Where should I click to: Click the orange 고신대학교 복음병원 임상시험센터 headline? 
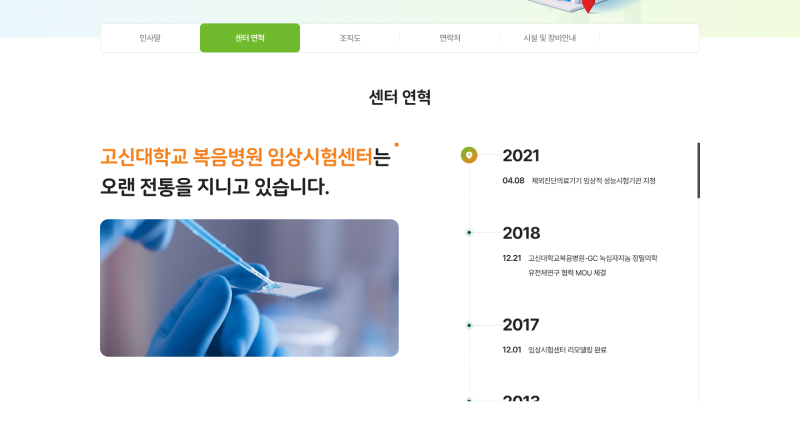click(x=237, y=156)
